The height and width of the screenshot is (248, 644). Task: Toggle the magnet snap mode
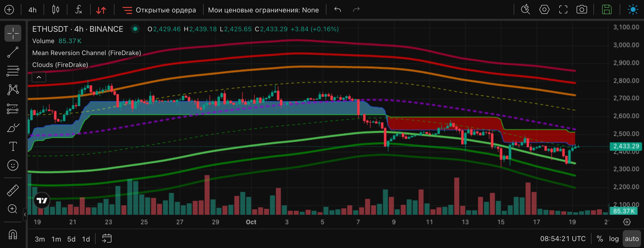point(13,235)
